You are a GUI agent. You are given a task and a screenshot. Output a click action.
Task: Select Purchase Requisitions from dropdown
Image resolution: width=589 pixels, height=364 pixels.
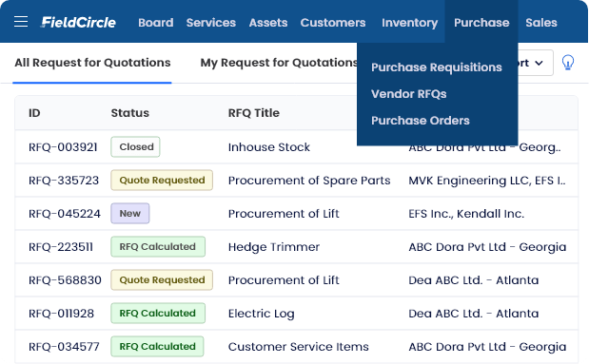click(x=437, y=67)
